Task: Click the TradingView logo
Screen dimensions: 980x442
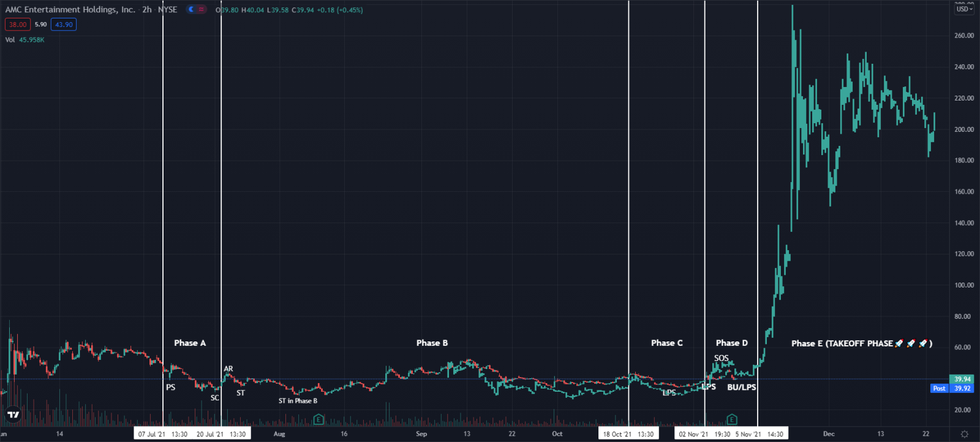Action: pos(13,415)
